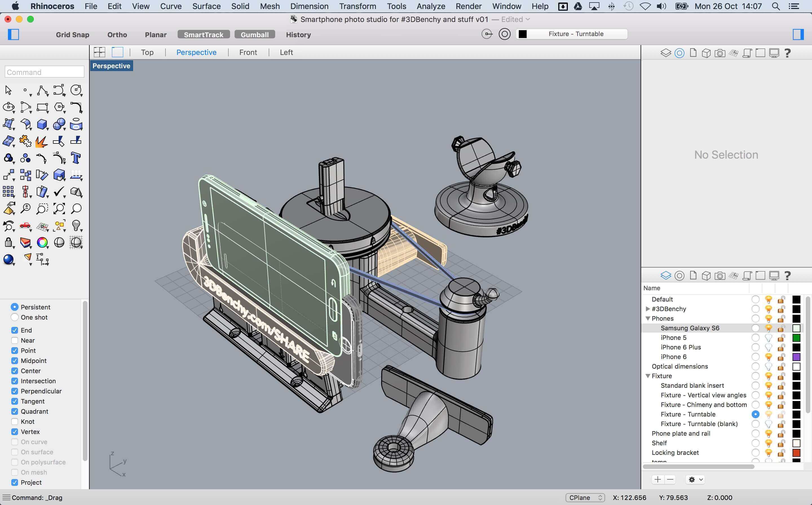Toggle visibility bulb for iPhone 5 layer
812x505 pixels.
769,338
